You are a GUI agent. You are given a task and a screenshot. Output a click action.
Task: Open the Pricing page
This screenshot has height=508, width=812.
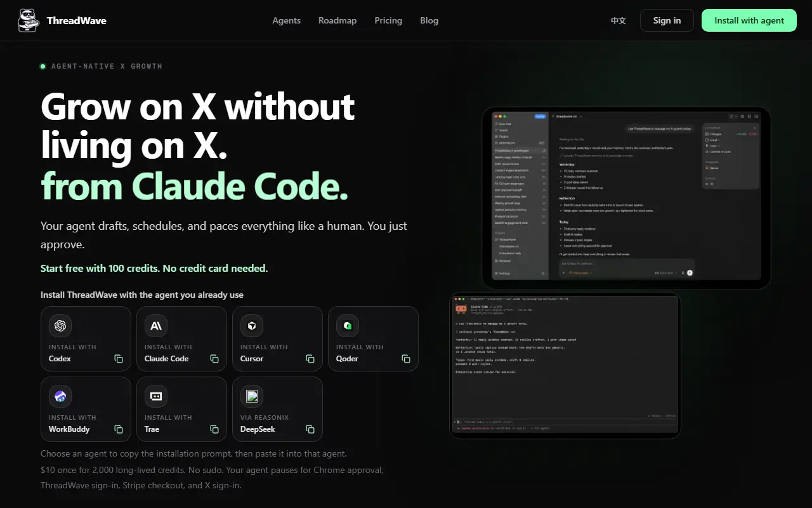pyautogui.click(x=388, y=20)
